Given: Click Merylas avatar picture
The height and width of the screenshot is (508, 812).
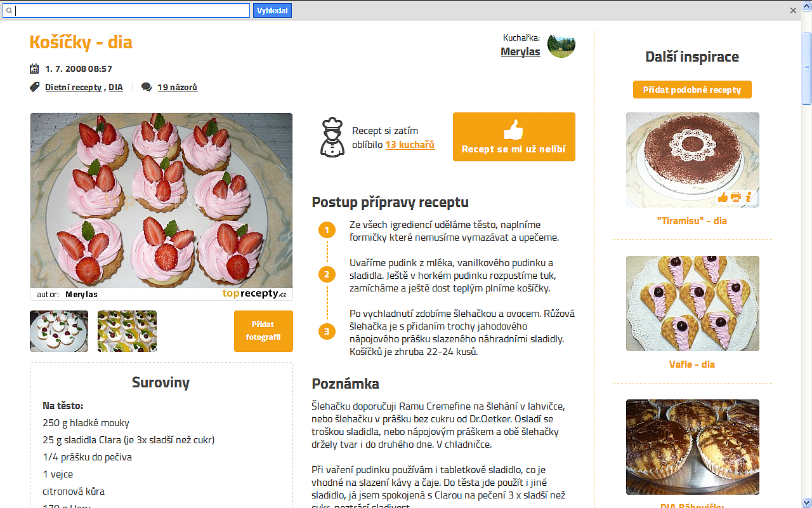Looking at the screenshot, I should (x=561, y=44).
